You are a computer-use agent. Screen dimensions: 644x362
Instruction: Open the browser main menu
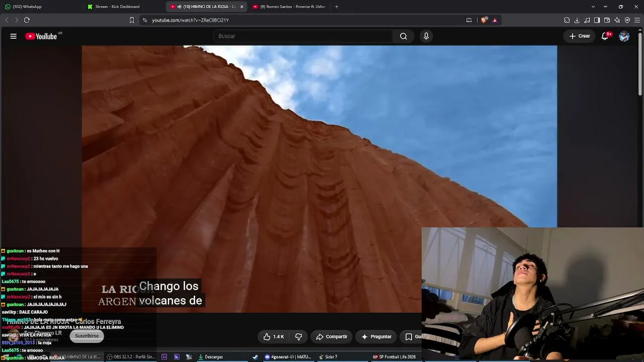[x=637, y=20]
